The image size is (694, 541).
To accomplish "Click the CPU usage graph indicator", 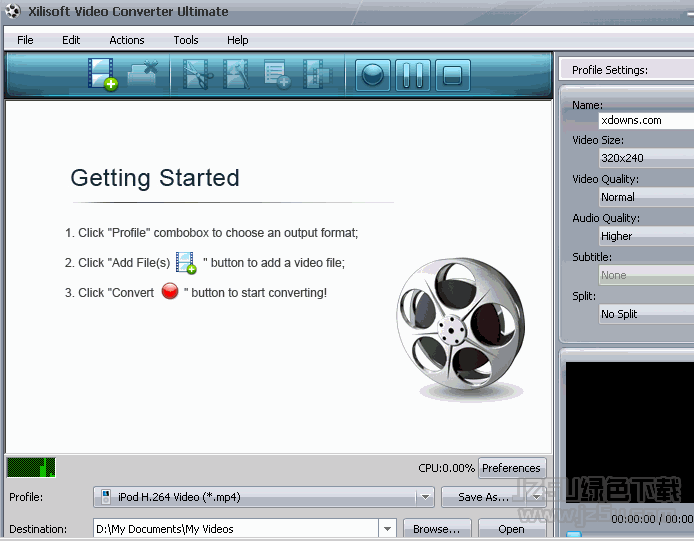I will (31, 468).
